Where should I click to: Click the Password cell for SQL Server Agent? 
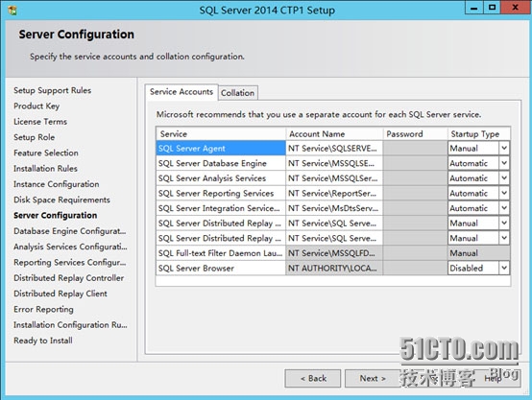click(415, 148)
